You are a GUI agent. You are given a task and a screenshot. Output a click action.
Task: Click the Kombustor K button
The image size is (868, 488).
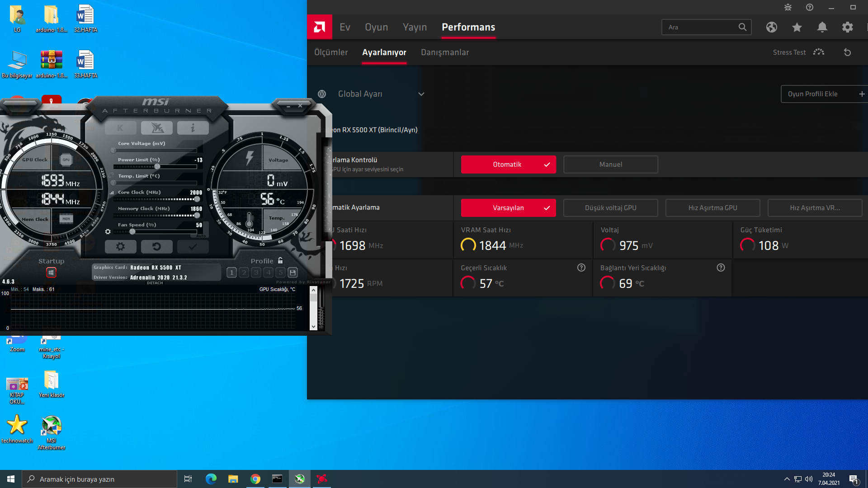[120, 128]
